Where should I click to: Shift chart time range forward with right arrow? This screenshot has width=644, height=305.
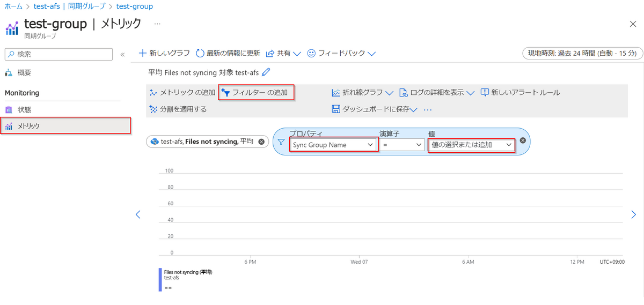click(x=634, y=214)
